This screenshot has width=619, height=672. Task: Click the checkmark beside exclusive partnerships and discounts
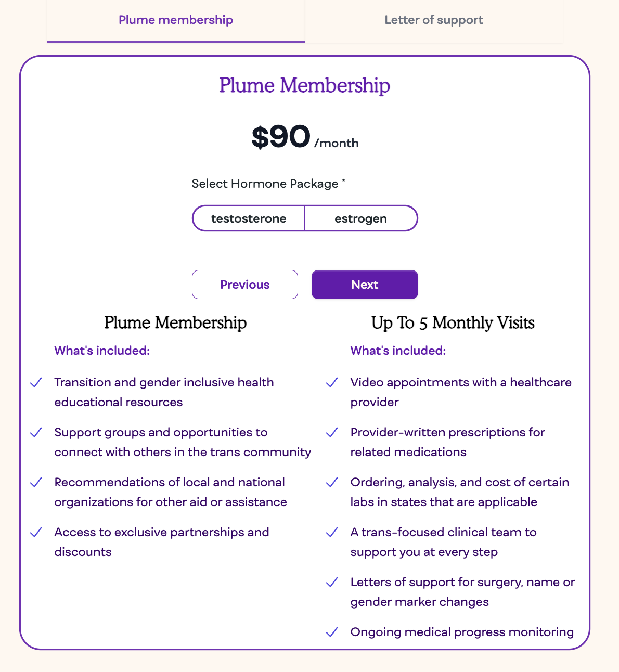point(36,533)
